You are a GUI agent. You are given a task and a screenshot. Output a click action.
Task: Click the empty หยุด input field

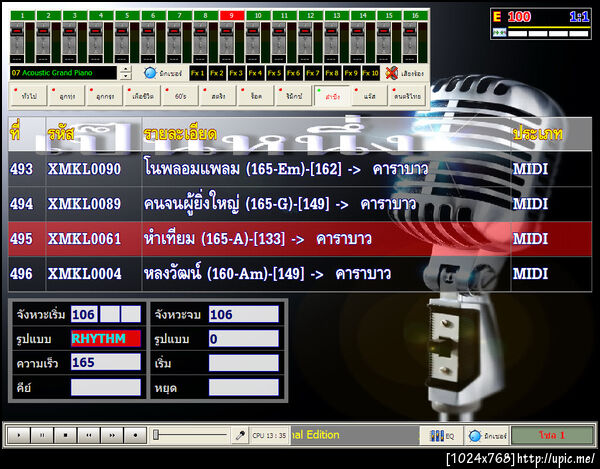[244, 387]
